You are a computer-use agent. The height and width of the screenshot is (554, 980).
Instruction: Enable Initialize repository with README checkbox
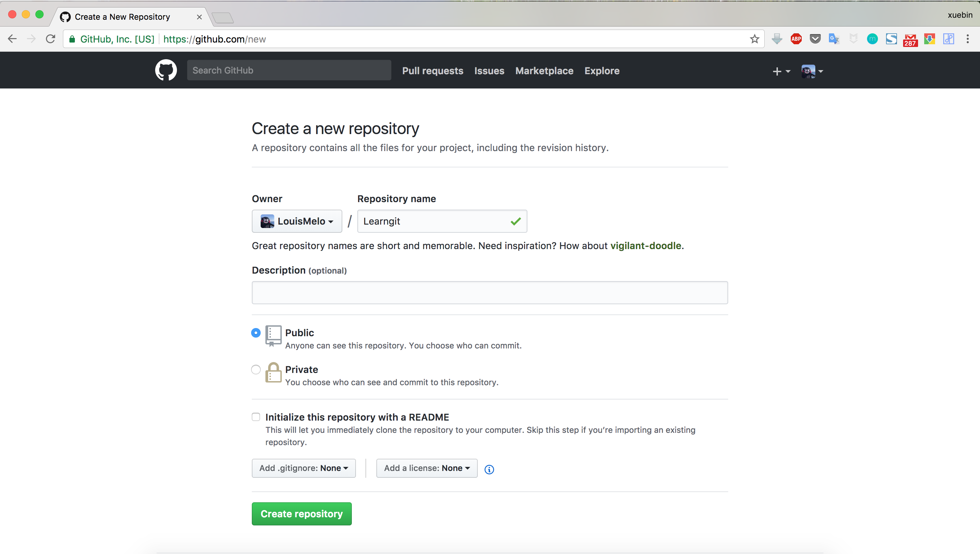coord(256,417)
